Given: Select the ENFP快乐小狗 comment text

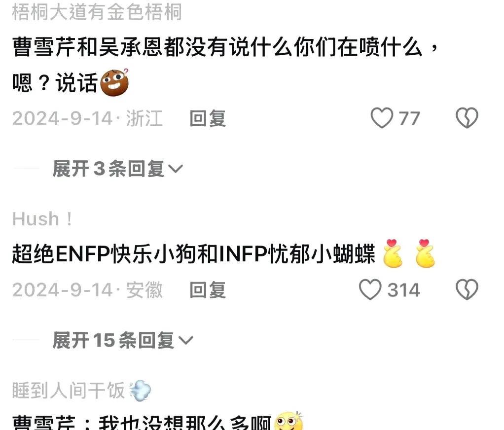Looking at the screenshot, I should coord(193,253).
